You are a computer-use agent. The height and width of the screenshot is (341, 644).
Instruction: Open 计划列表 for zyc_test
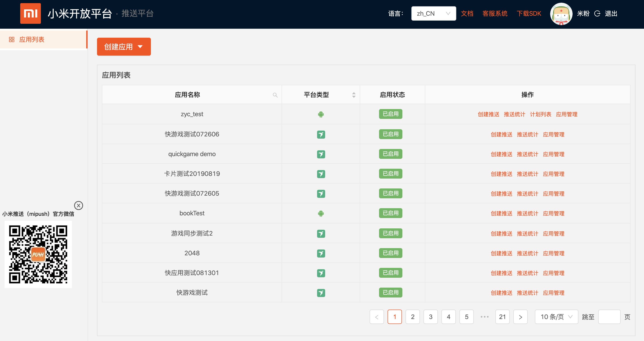click(541, 114)
